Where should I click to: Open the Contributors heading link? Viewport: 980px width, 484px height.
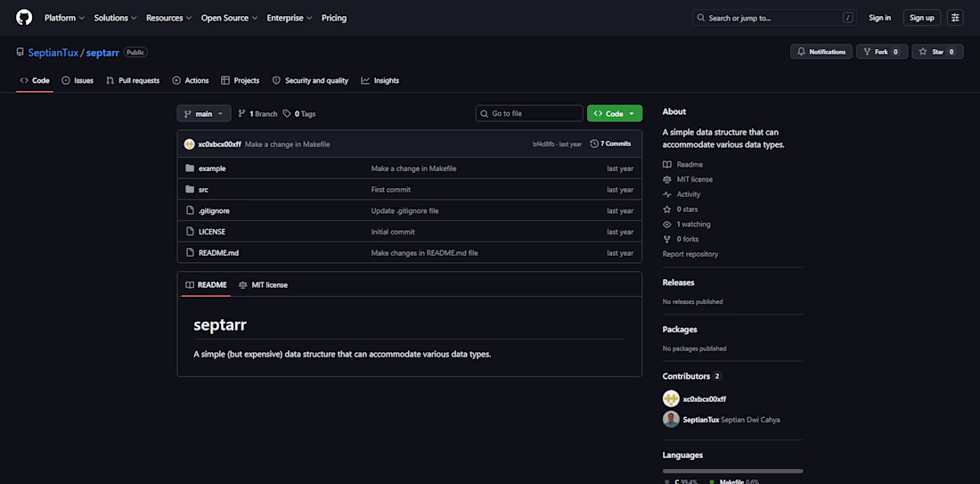point(691,376)
